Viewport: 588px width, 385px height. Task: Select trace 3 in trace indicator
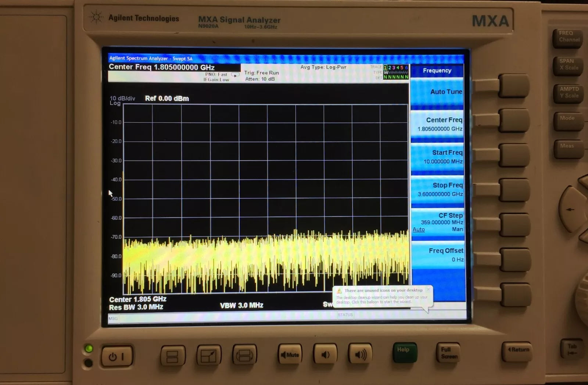point(394,68)
